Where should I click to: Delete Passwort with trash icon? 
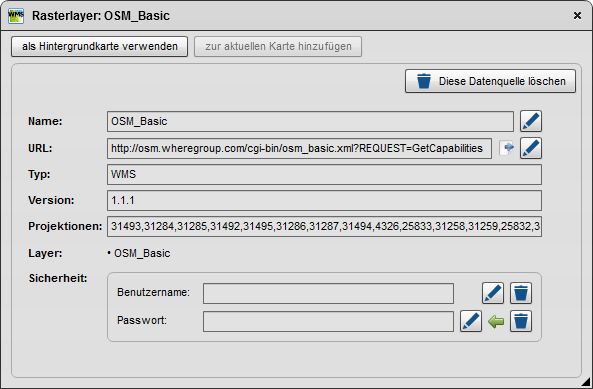pos(521,321)
